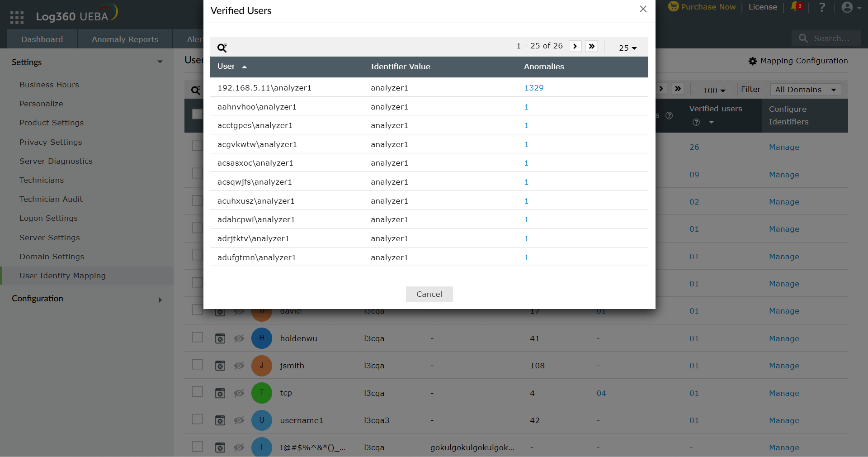Open Verified users column sort dropdown

[x=711, y=122]
